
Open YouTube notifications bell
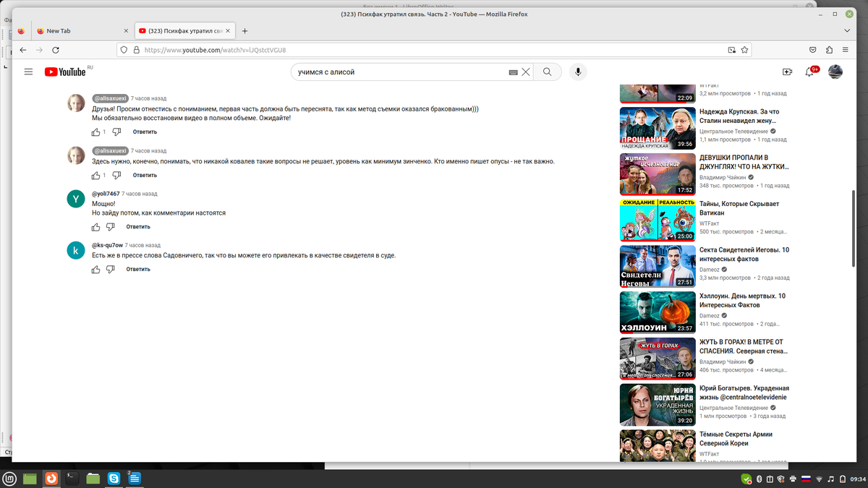point(811,72)
